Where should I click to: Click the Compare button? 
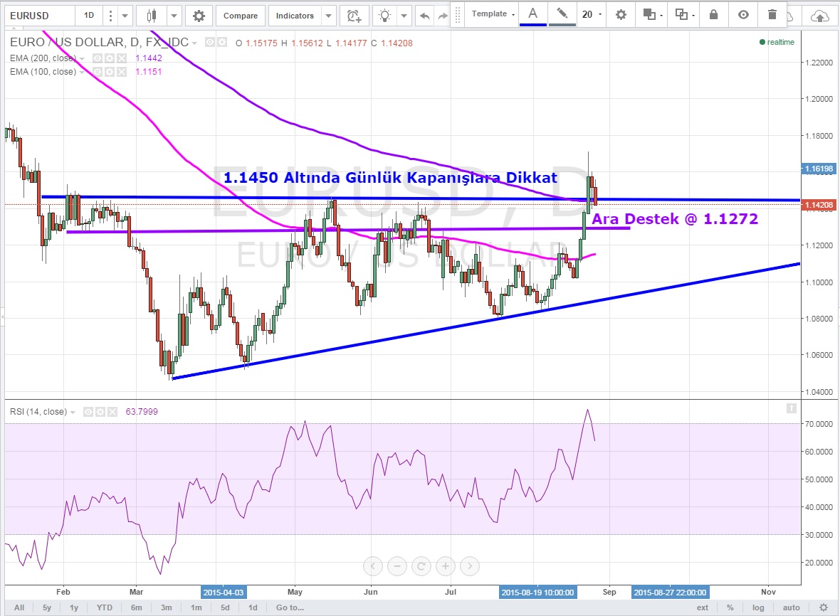241,16
